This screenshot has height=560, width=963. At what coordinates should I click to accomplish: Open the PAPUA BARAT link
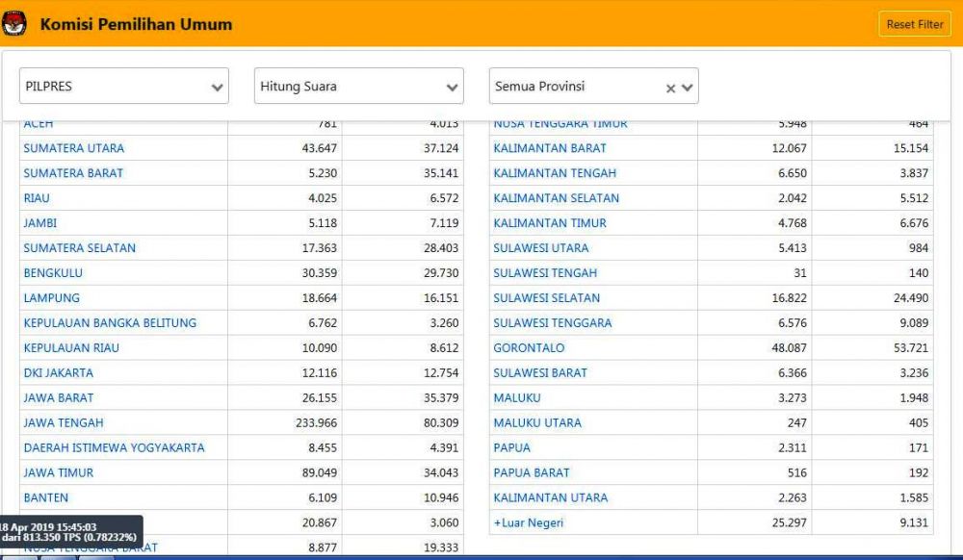532,473
